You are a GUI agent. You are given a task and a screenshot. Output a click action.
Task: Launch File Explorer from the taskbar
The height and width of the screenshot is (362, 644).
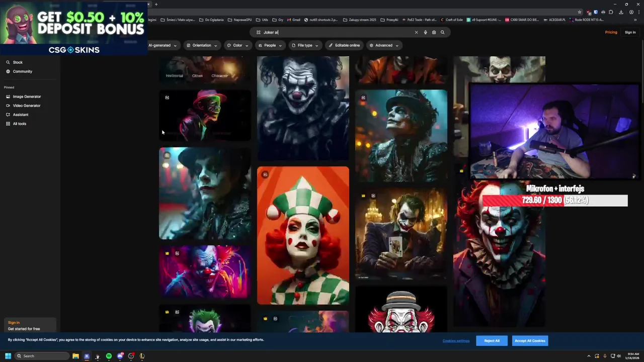75,356
